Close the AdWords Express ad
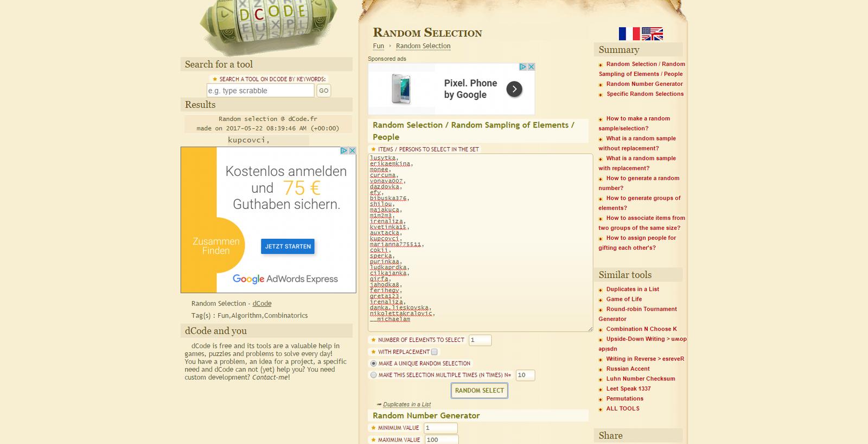868x444 pixels. pos(352,151)
